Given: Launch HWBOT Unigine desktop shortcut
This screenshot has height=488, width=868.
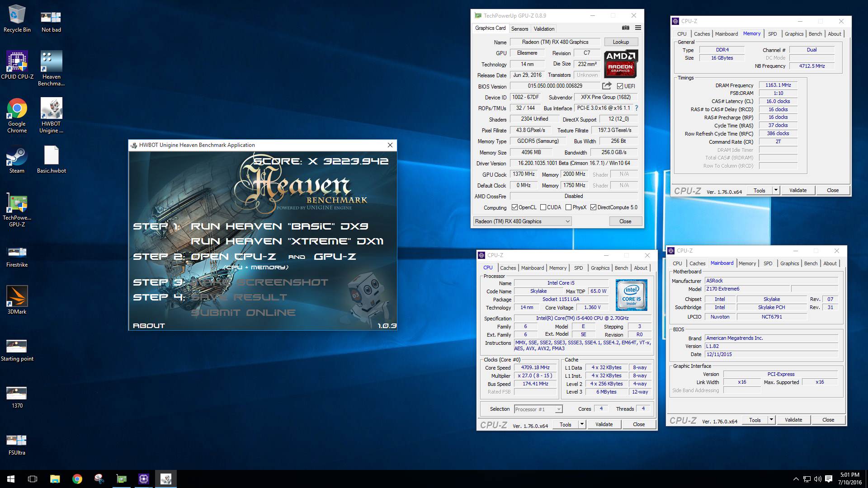Looking at the screenshot, I should [51, 115].
